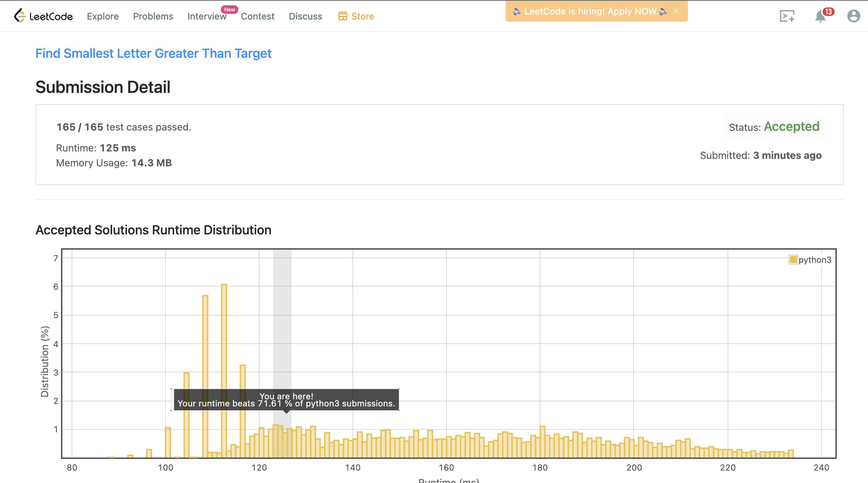Viewport: 868px width, 483px height.
Task: Click the New badge above Interview
Action: (229, 10)
